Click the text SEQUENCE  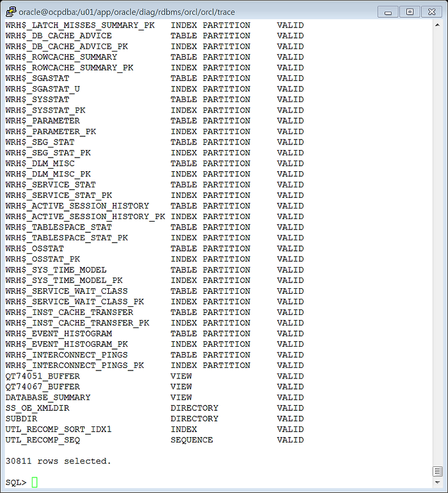pyautogui.click(x=192, y=440)
